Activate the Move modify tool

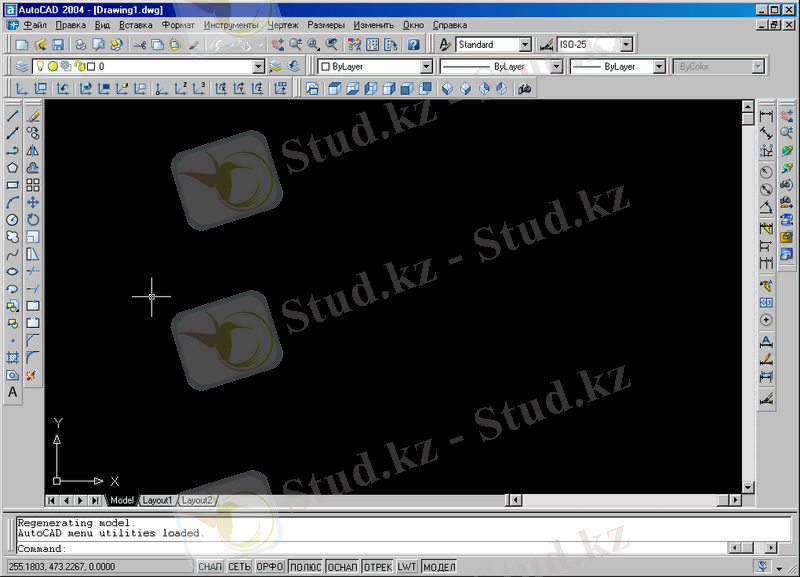33,202
